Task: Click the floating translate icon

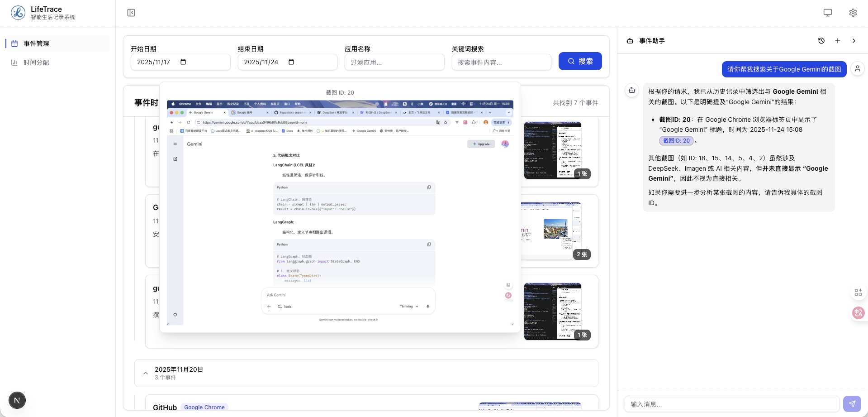Action: pos(858,313)
